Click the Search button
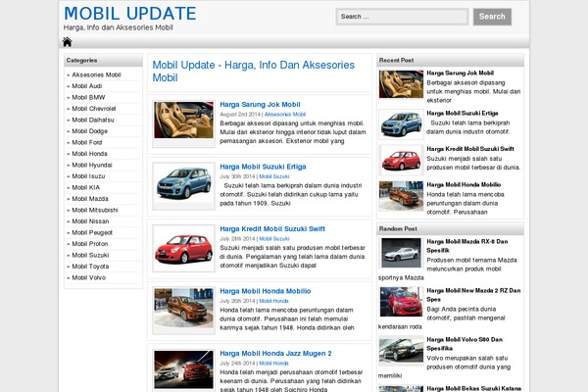The image size is (588, 392). coord(492,17)
